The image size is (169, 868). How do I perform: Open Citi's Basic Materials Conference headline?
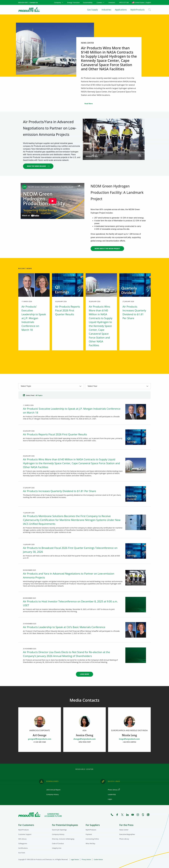coord(64,627)
